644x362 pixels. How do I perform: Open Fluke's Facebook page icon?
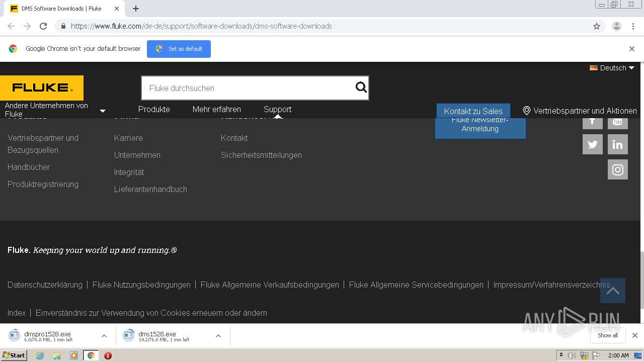593,124
